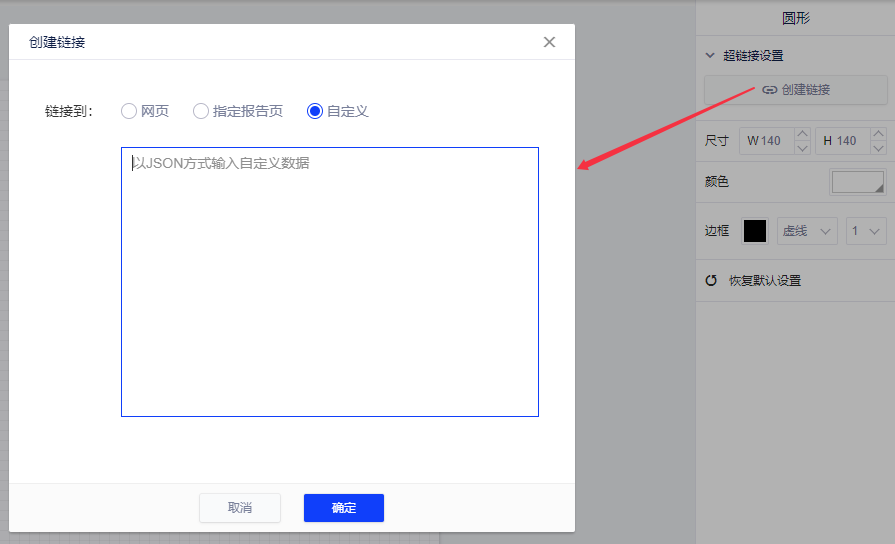Collapse the 超链接设置 section
Viewport: 895px width, 544px height.
pos(710,56)
